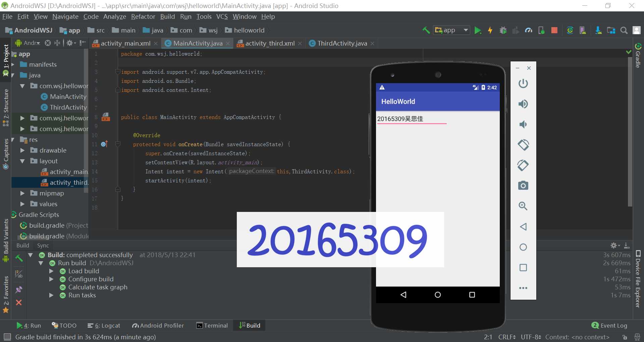
Task: Expand the manifests folder in project tree
Action: pos(13,64)
